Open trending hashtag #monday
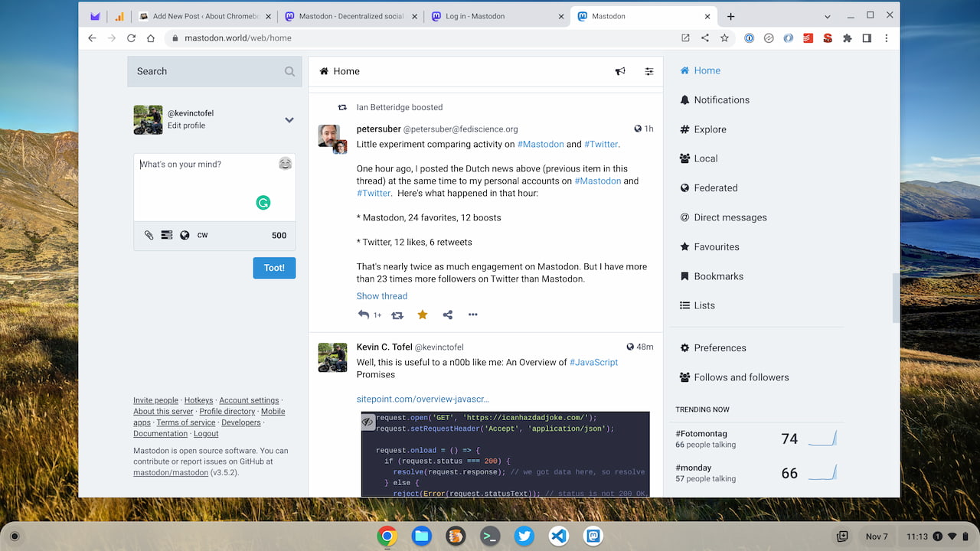980x551 pixels. coord(694,468)
